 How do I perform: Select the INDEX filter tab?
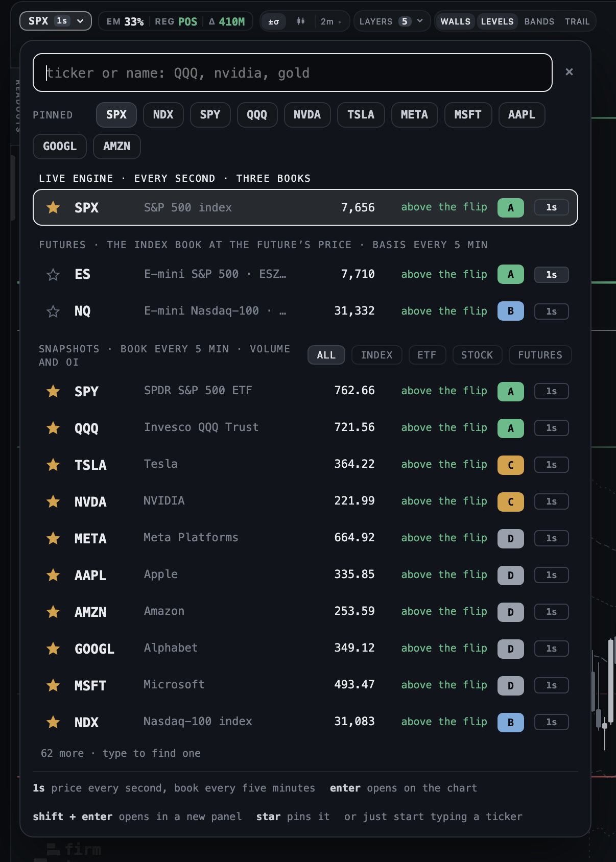coord(377,355)
